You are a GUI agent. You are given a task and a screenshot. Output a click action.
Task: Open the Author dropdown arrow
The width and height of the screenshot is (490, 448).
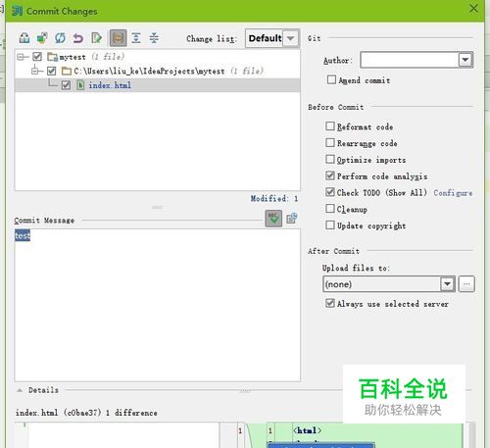(x=465, y=60)
